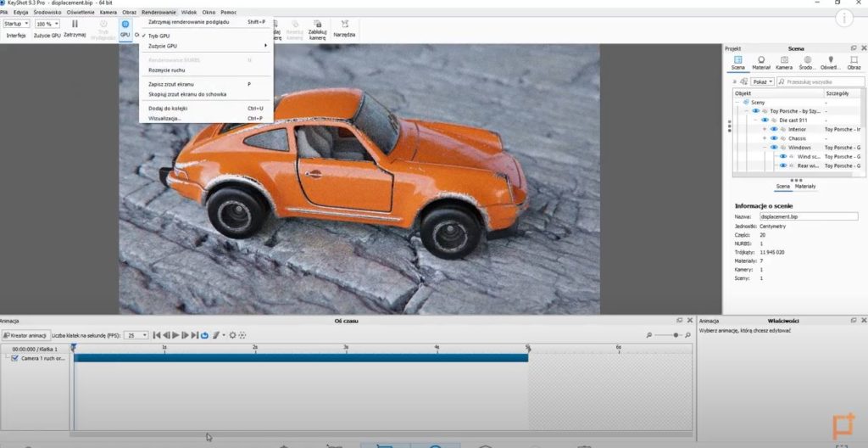Screen dimensions: 868x448
Task: Open the Narzędzia tools toolbar icon
Action: [x=345, y=24]
